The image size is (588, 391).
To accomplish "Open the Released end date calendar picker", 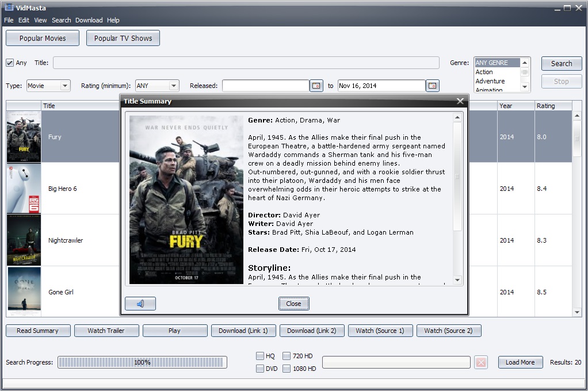I will pos(433,86).
